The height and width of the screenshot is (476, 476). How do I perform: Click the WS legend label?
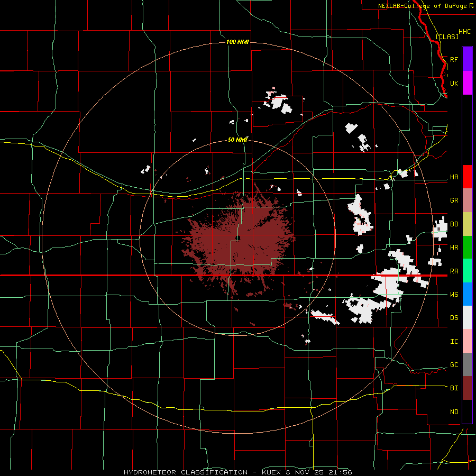click(x=454, y=295)
